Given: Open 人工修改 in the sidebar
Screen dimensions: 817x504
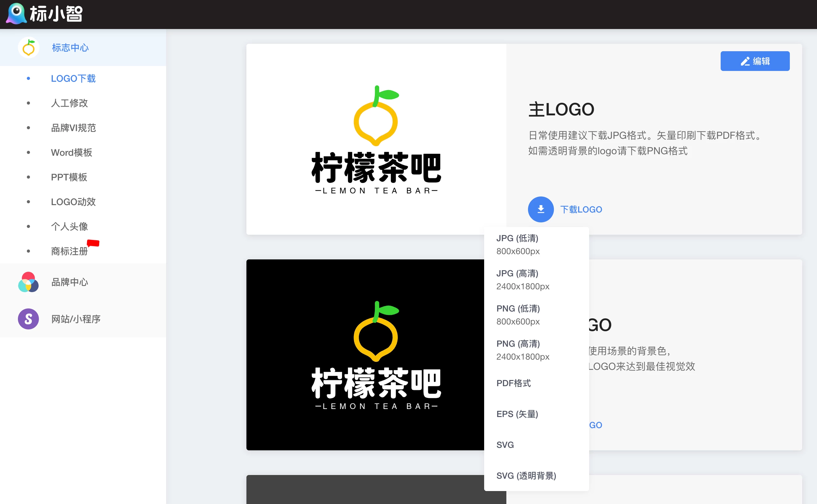Looking at the screenshot, I should pos(69,103).
